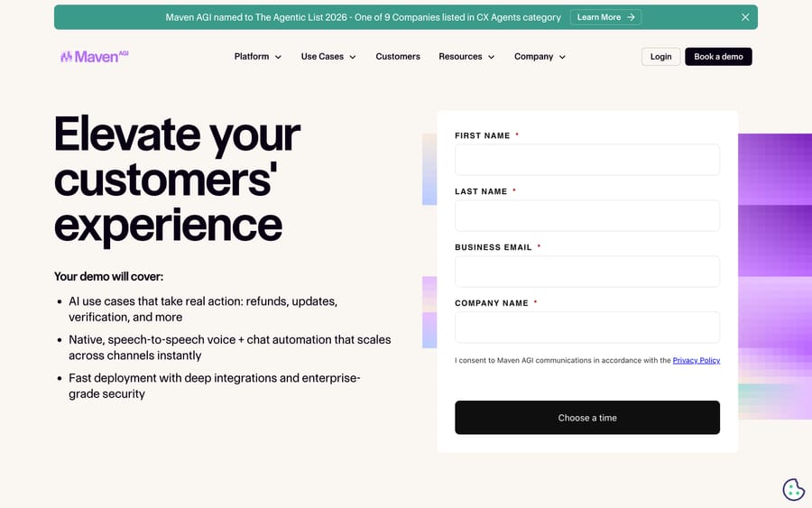The width and height of the screenshot is (812, 508).
Task: Focus the Last Name input field
Action: point(587,216)
